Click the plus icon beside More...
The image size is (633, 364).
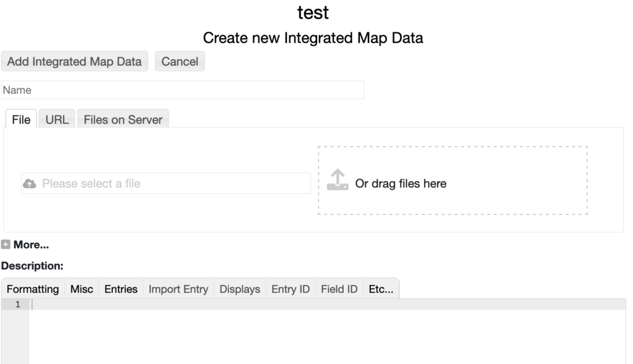pos(6,245)
